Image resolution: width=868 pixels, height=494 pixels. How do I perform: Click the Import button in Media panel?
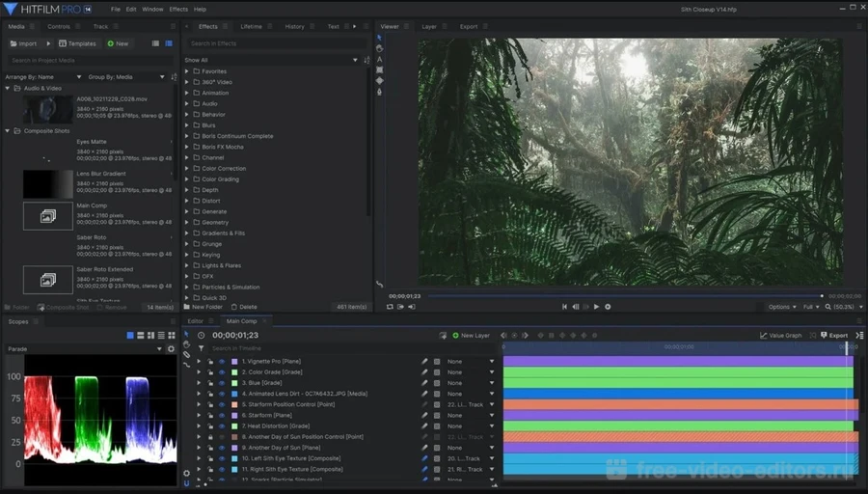[23, 43]
